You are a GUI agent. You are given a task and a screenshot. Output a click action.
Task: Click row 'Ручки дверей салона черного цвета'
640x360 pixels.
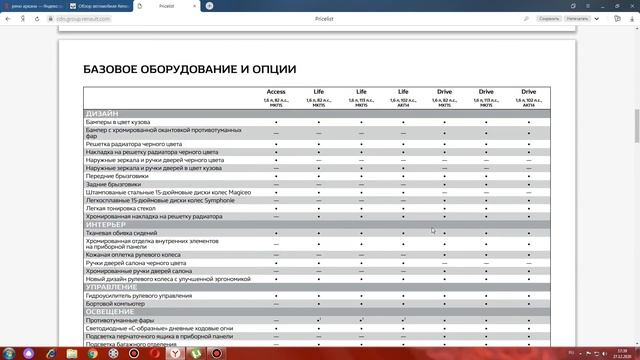click(317, 263)
